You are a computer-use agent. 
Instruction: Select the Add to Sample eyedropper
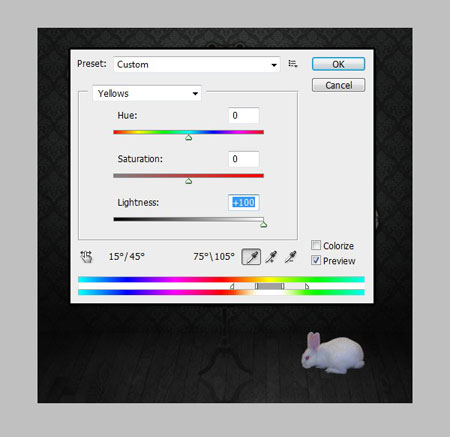271,257
